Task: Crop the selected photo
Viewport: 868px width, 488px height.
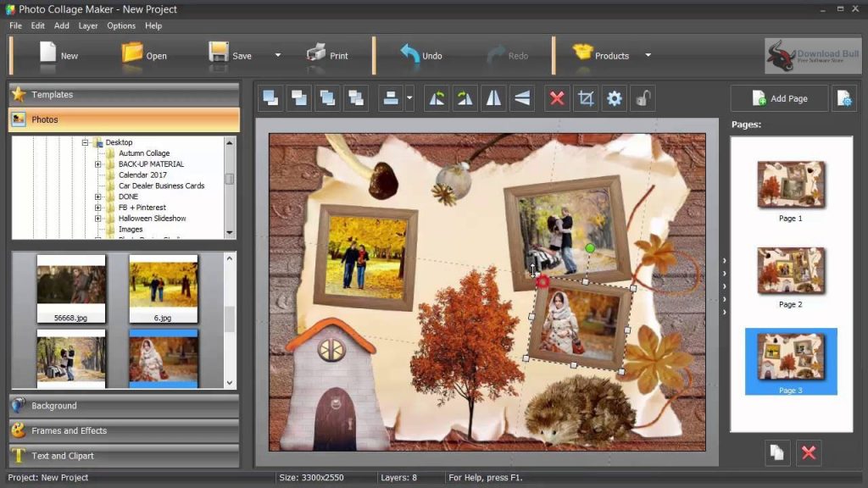Action: (585, 98)
